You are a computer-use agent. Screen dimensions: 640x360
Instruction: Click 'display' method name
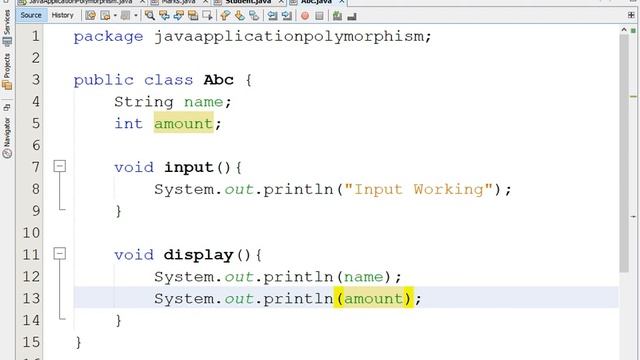[x=198, y=255]
